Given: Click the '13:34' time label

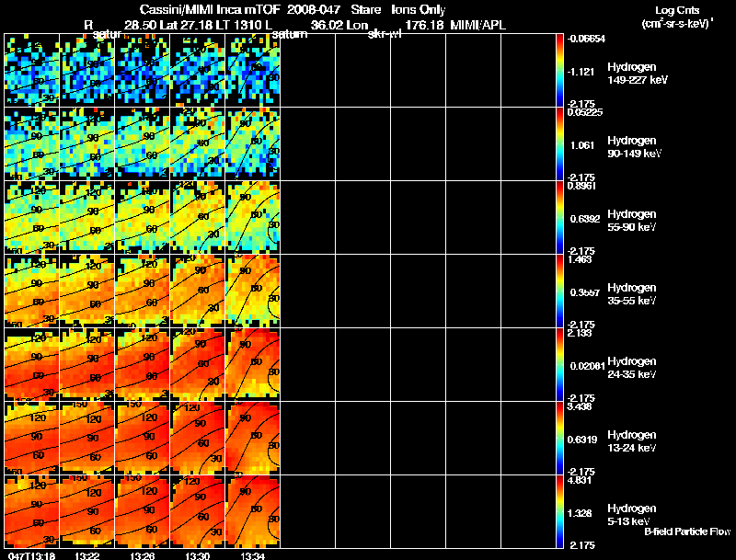Looking at the screenshot, I should coord(253,556).
